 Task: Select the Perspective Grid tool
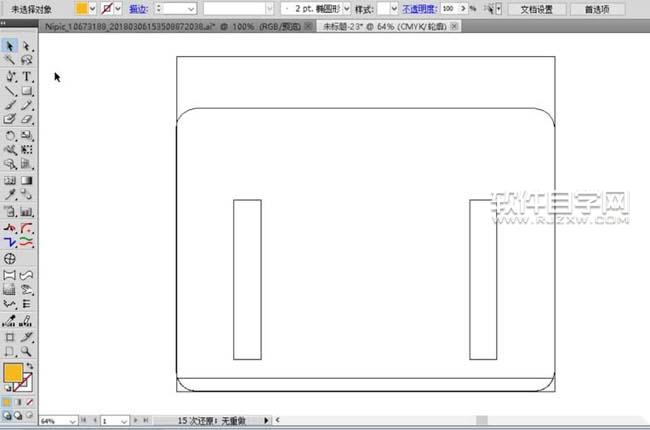pos(27,164)
